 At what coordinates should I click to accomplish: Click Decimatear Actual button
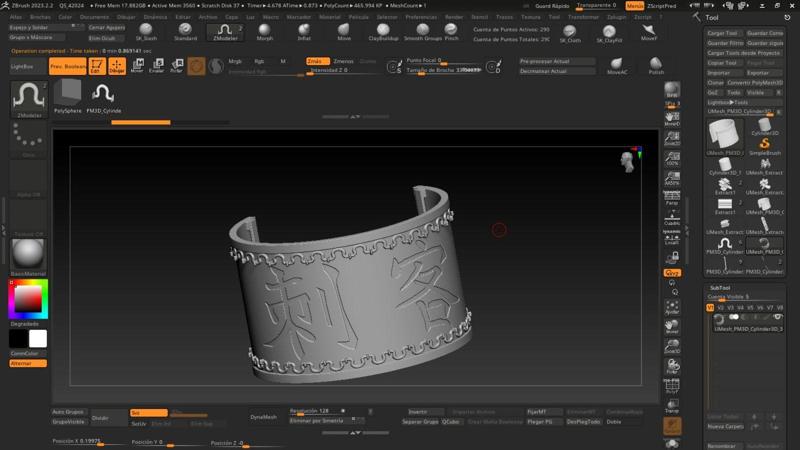pyautogui.click(x=557, y=71)
